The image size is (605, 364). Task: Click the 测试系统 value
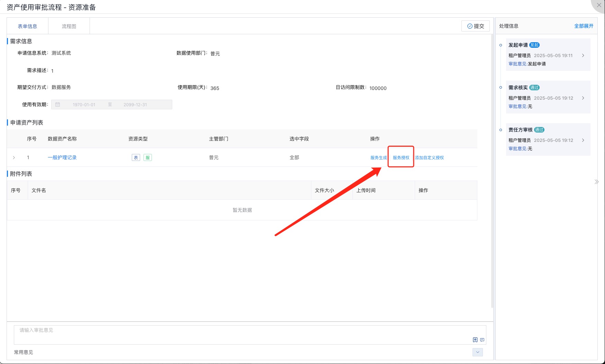(x=61, y=53)
